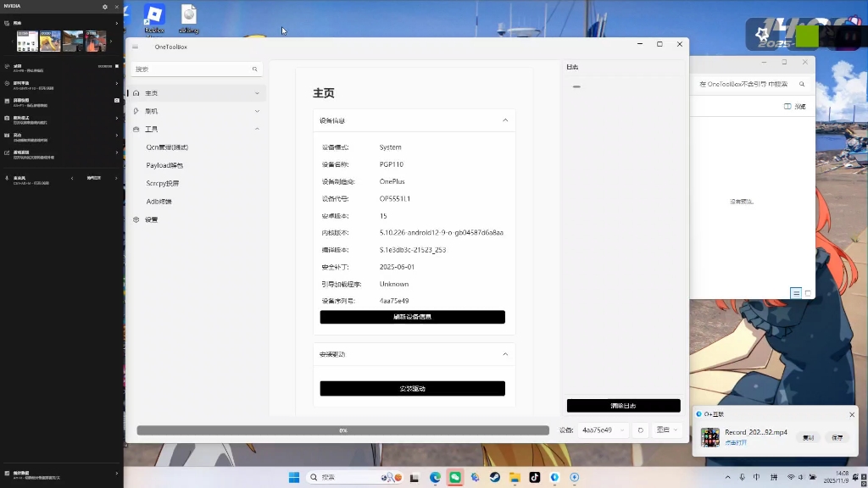The height and width of the screenshot is (488, 868).
Task: Open Record mp4 thumbnail in O+ notification
Action: tap(710, 437)
